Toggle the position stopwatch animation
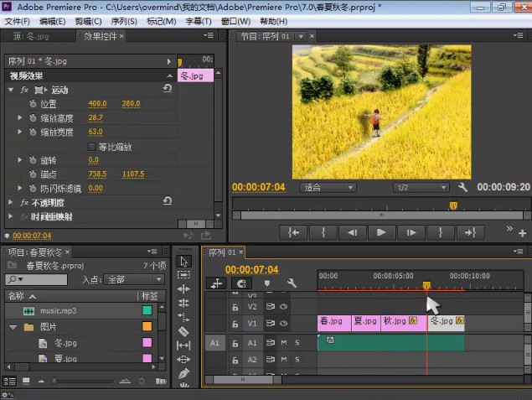Viewport: 532px width, 400px height. (x=32, y=104)
